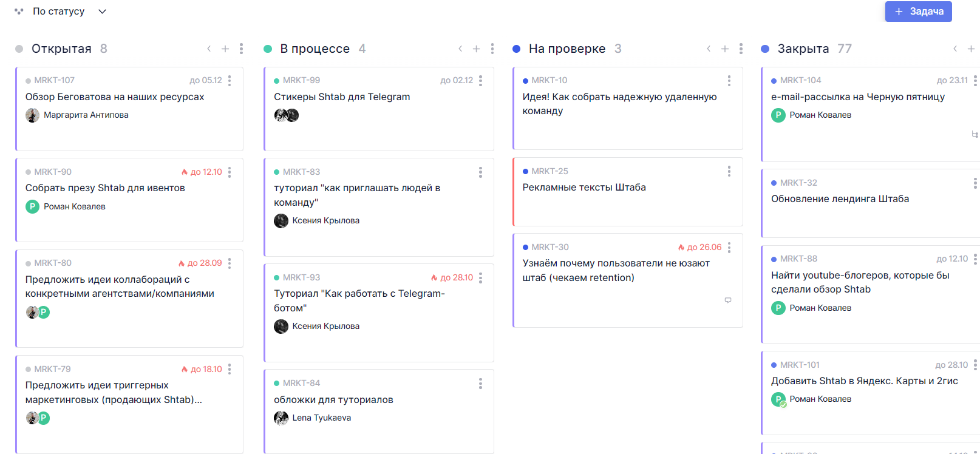Expand the По статусу grouping dropdown
The height and width of the screenshot is (454, 980).
(102, 12)
